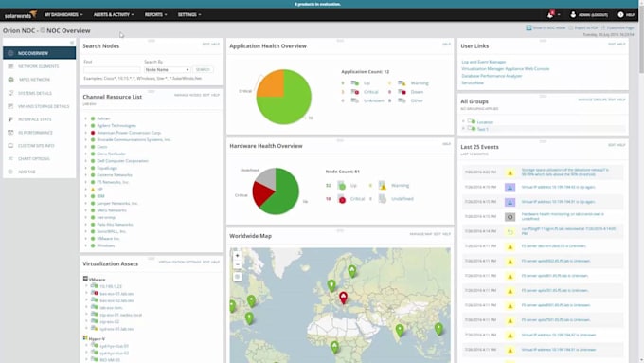Click the Palo Alto Networks node entry
This screenshot has width=644, height=363.
point(115,225)
